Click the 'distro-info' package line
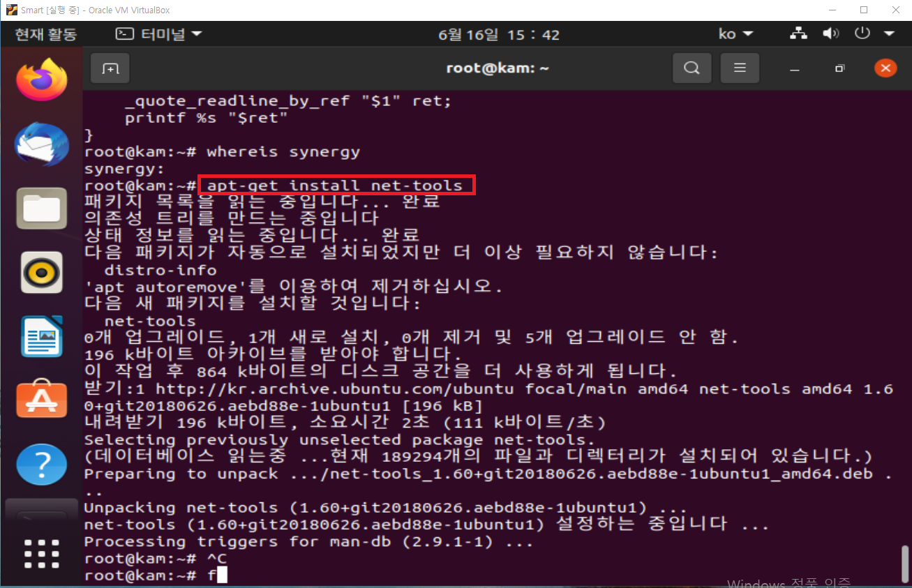Image resolution: width=912 pixels, height=588 pixels. tap(160, 271)
